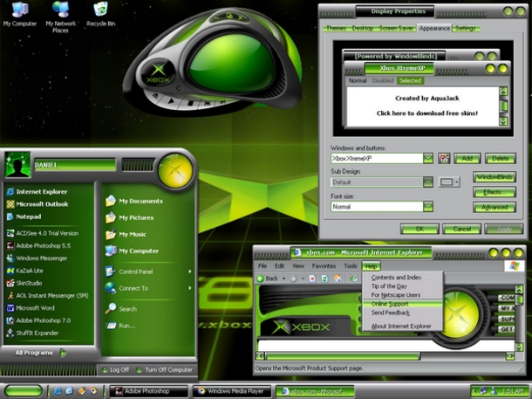Open ACDSee 4.0 Trial Version

[43, 233]
